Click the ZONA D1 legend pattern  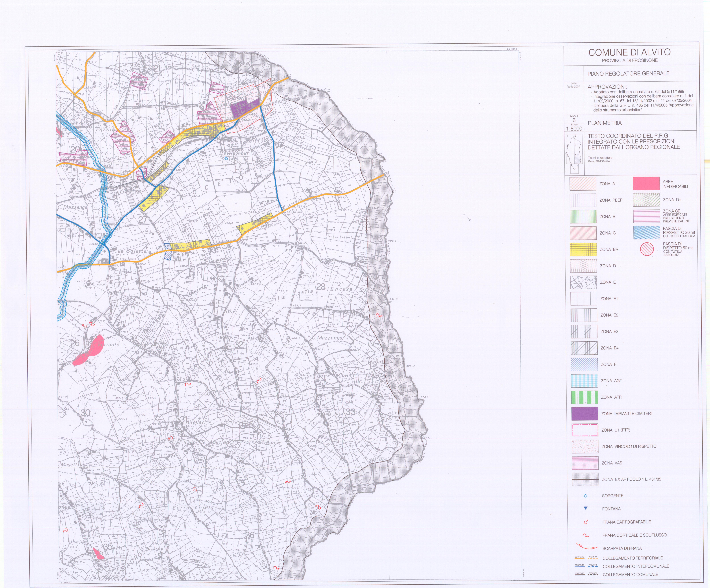click(x=646, y=200)
